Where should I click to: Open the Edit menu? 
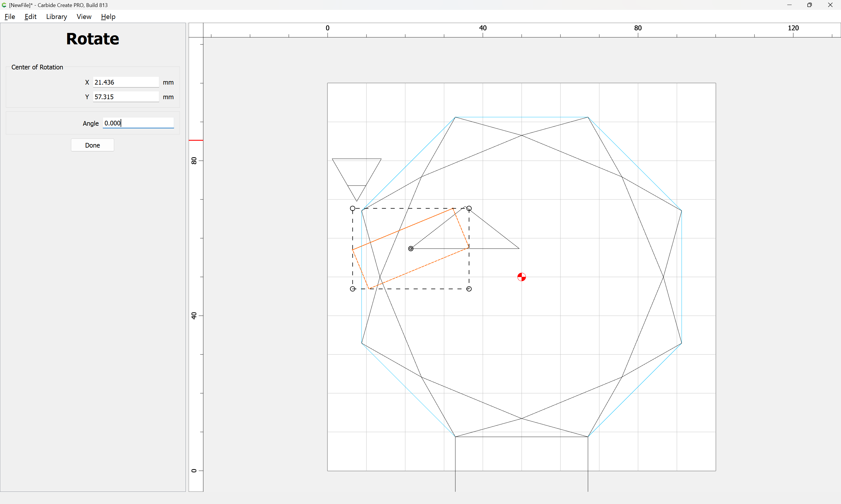tap(30, 17)
